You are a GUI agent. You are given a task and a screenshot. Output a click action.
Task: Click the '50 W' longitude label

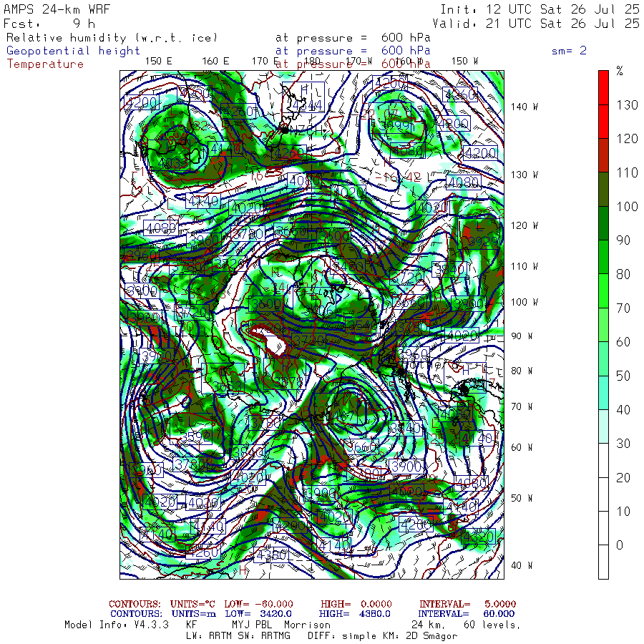pyautogui.click(x=522, y=498)
